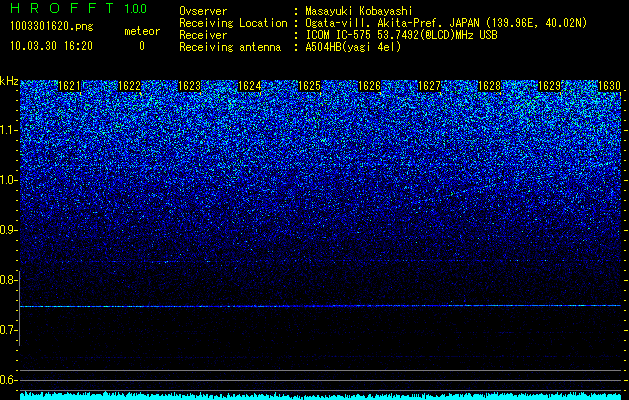Click the 1629 time marker
Screen dimensions: 629x400
pyautogui.click(x=549, y=86)
